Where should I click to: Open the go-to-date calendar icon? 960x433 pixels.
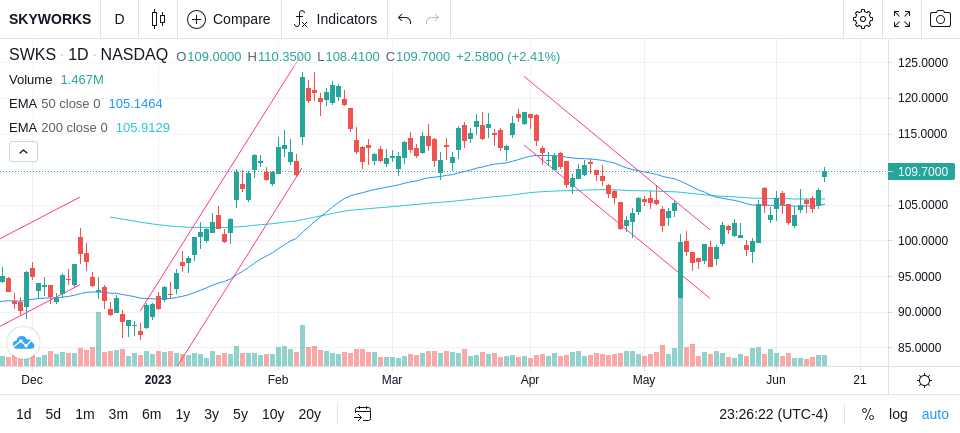pyautogui.click(x=362, y=415)
